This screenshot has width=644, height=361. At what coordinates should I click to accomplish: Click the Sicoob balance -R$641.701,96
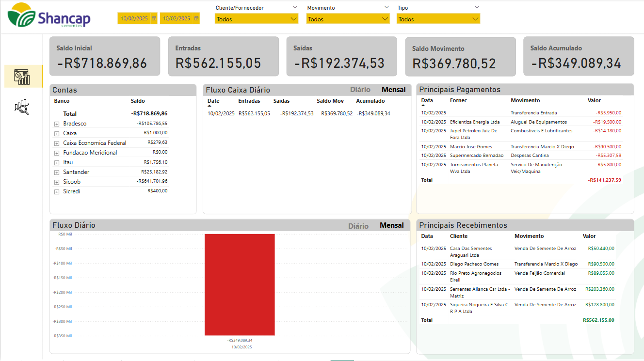point(152,182)
